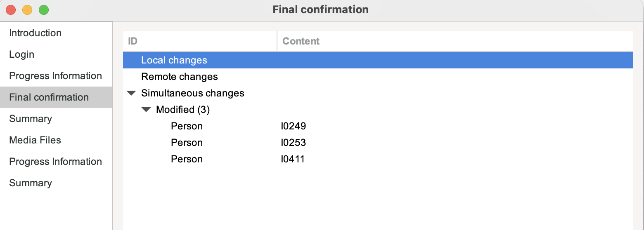The image size is (644, 230).
Task: Open the Login step in sidebar
Action: tap(21, 54)
